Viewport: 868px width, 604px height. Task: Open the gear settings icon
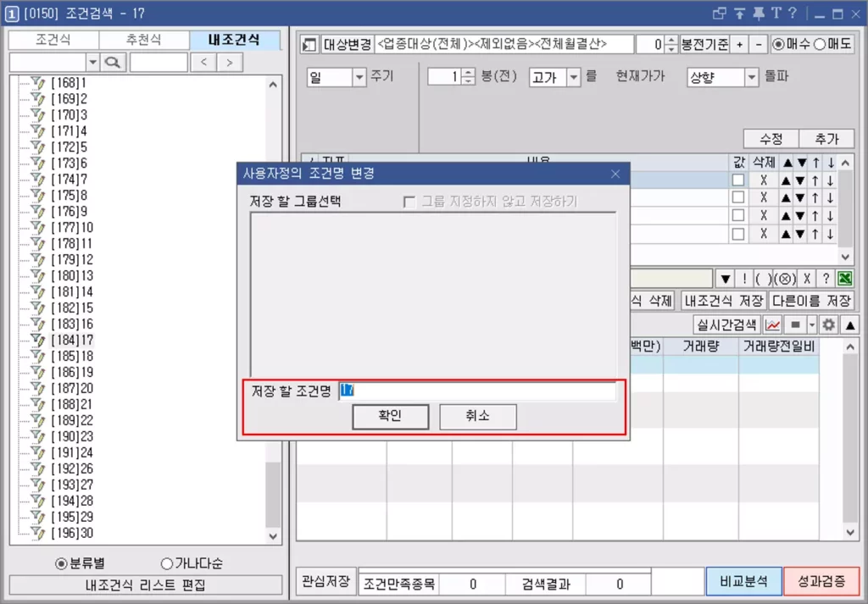(829, 325)
